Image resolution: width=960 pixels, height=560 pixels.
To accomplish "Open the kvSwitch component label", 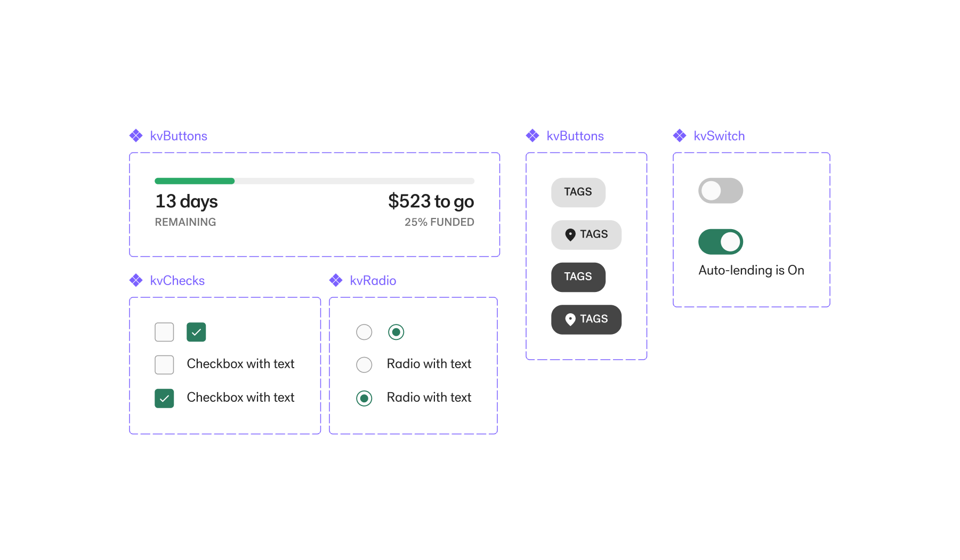I will (x=719, y=136).
